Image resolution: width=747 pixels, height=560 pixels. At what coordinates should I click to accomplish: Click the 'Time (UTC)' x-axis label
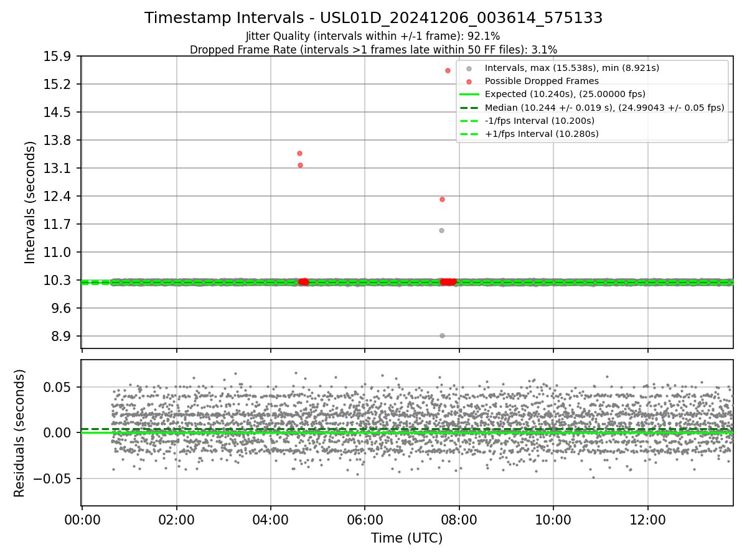(407, 538)
